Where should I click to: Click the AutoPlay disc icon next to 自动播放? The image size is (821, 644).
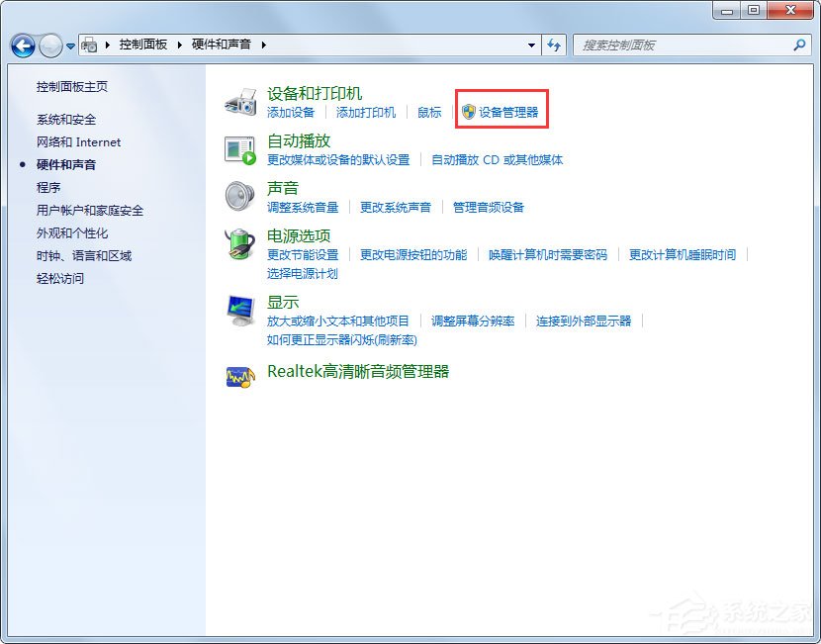237,149
